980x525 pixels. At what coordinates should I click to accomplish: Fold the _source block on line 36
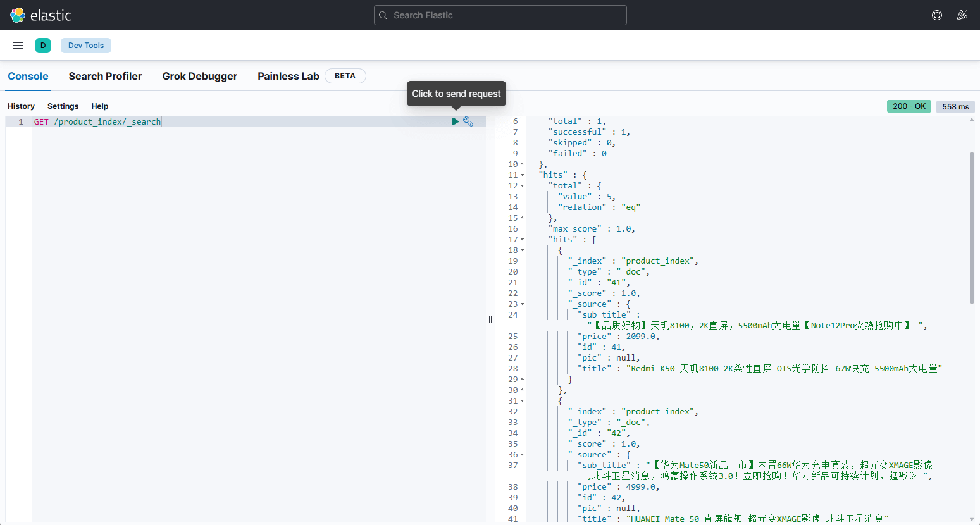pos(523,455)
